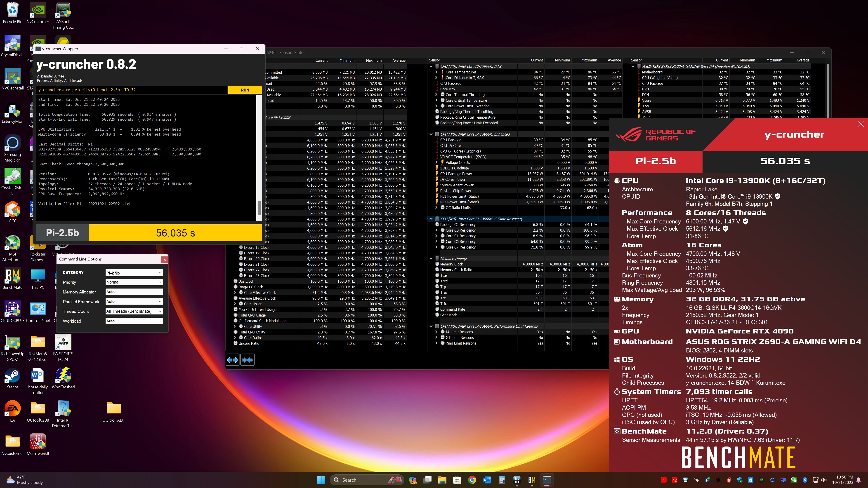This screenshot has height=488, width=868.
Task: Open the Steam desktop icon
Action: coord(12,378)
